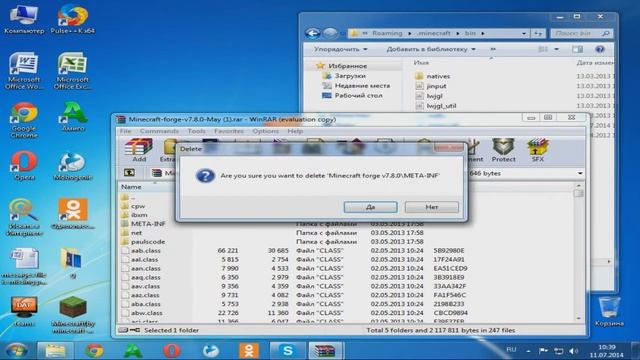This screenshot has width=640, height=360.
Task: Select the META-INF folder in archive list
Action: click(x=148, y=224)
